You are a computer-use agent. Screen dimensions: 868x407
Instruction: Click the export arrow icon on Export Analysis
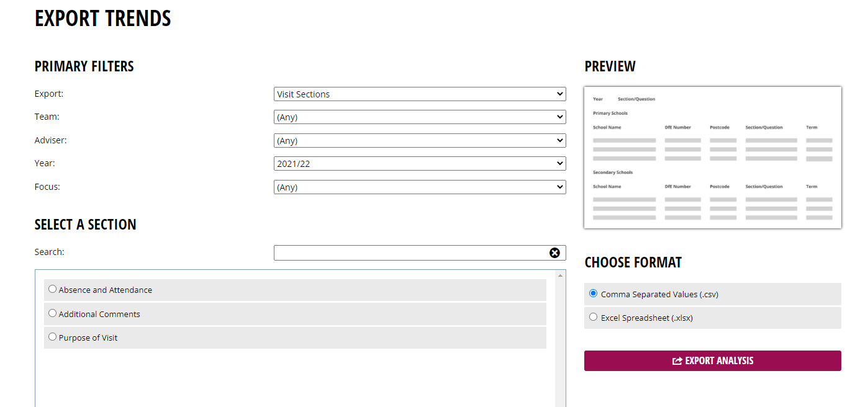pos(677,361)
